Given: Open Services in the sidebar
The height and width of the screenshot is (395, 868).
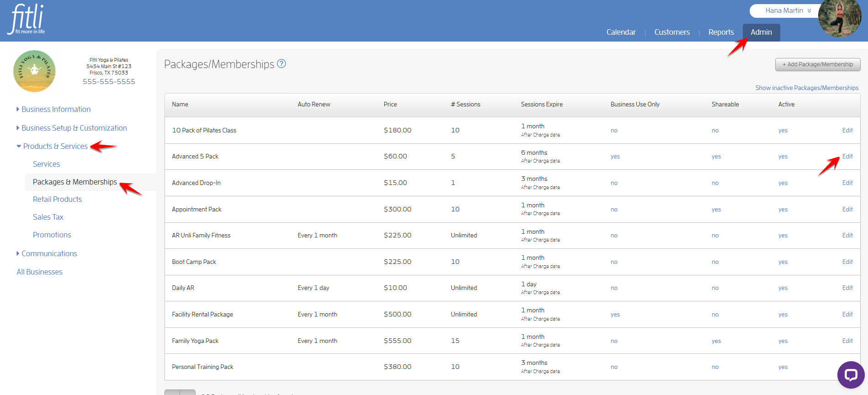Looking at the screenshot, I should click(47, 164).
